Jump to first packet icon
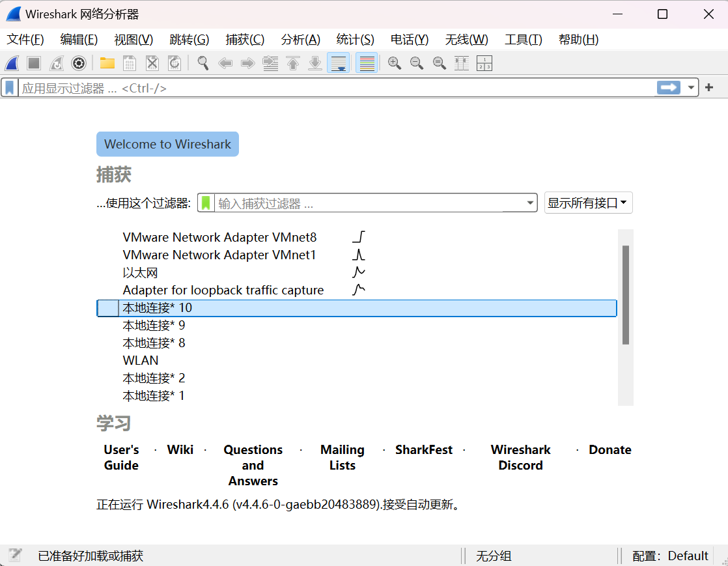Screen dimensions: 728x566 point(293,63)
